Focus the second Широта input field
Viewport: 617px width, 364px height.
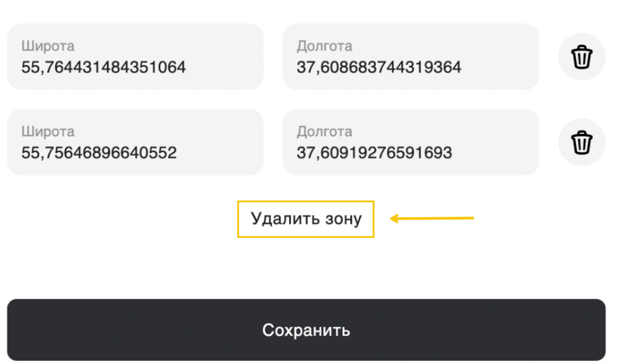pos(135,142)
